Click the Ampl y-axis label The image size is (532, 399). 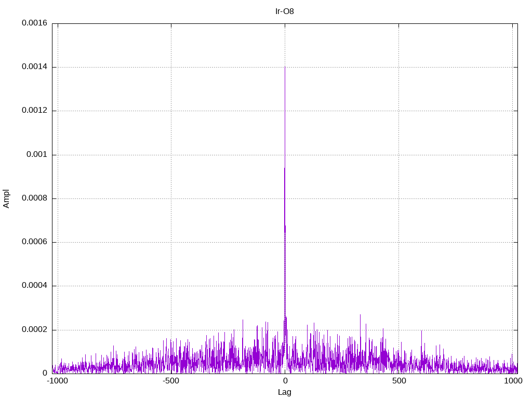pyautogui.click(x=6, y=198)
